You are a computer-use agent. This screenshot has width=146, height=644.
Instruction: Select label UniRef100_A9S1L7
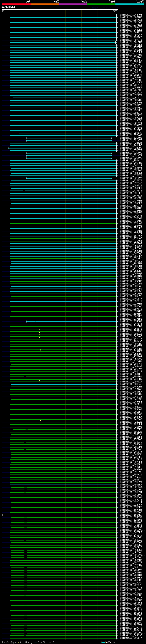(x=131, y=485)
